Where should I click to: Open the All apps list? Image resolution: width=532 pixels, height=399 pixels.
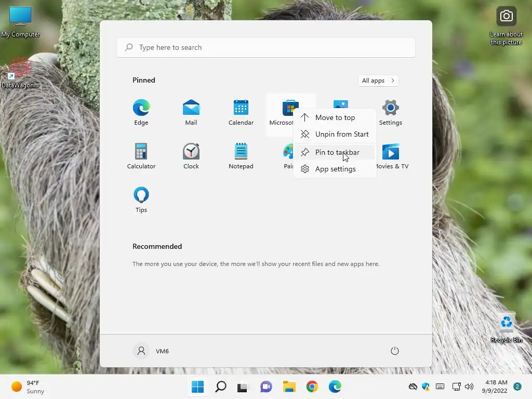tap(378, 81)
